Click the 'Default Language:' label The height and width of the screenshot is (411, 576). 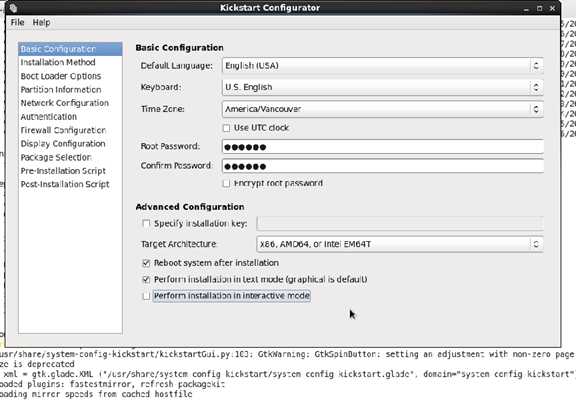click(x=177, y=66)
